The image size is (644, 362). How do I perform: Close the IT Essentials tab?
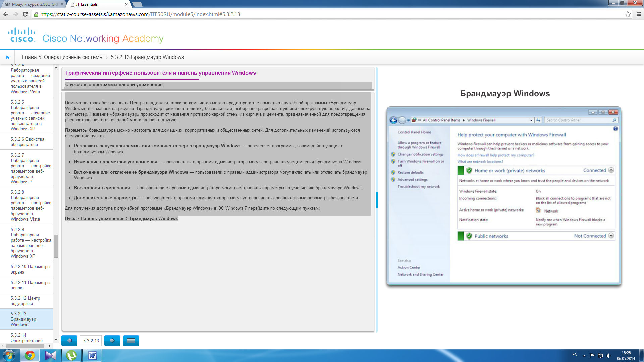coord(126,4)
